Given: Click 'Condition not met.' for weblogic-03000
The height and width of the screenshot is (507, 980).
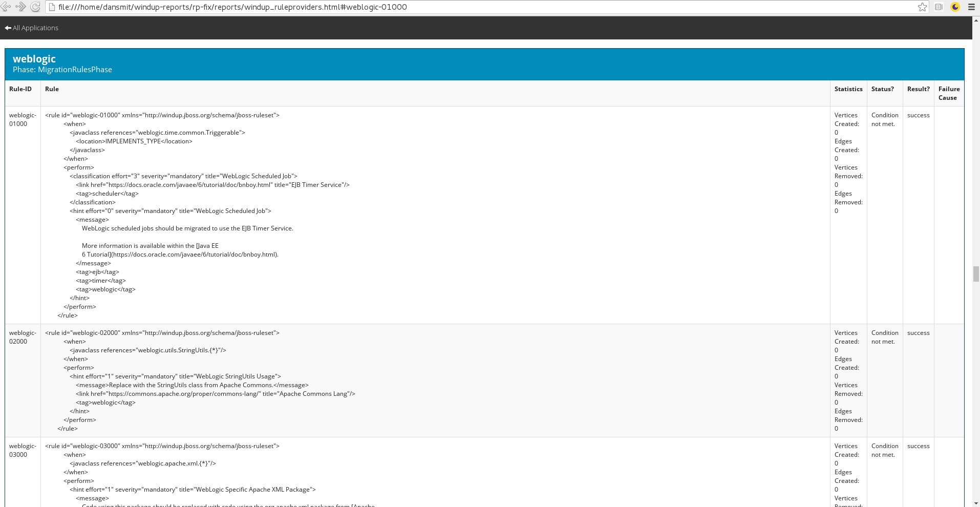Looking at the screenshot, I should point(885,450).
